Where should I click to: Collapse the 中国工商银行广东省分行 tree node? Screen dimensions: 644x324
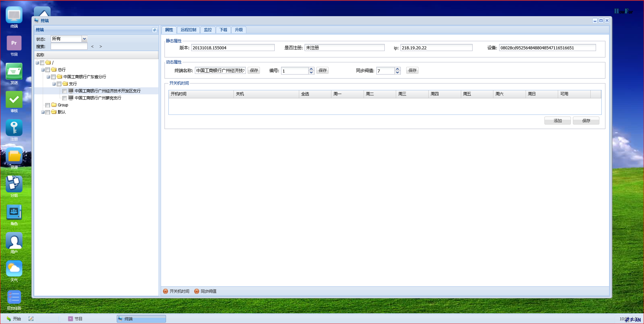(x=48, y=77)
